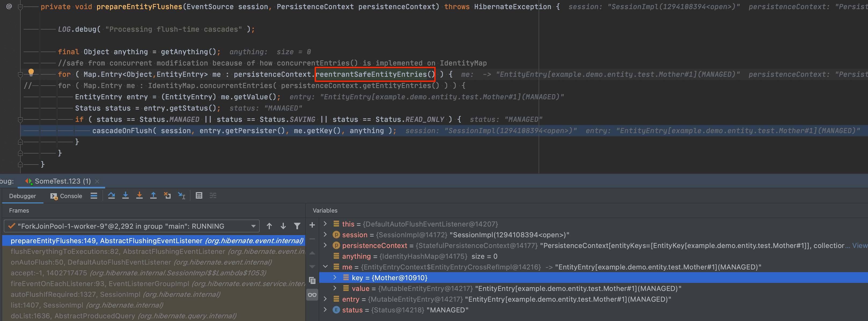This screenshot has width=868, height=321.
Task: Select the flushEverythingToExecutions stack frame
Action: point(118,251)
